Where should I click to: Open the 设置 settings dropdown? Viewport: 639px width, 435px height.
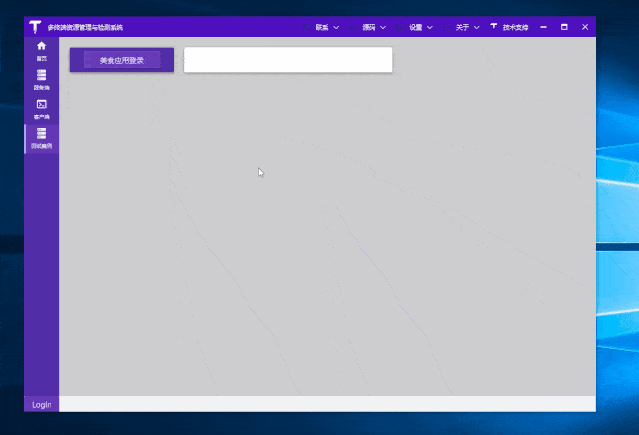click(x=415, y=27)
